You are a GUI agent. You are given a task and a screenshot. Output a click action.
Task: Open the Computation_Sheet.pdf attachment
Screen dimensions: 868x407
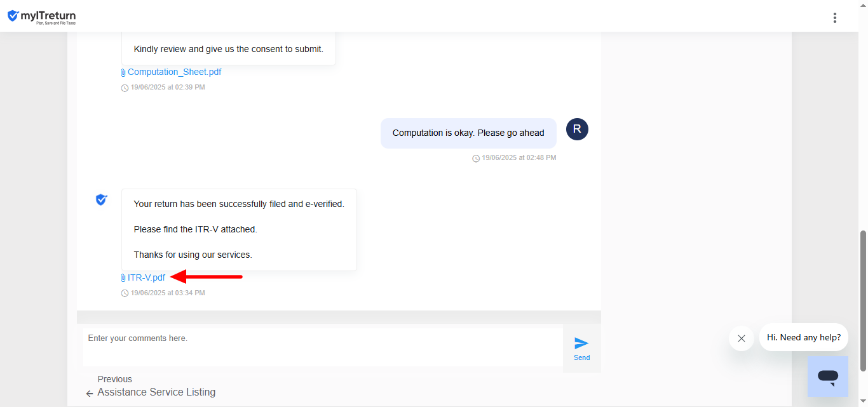[x=174, y=72]
